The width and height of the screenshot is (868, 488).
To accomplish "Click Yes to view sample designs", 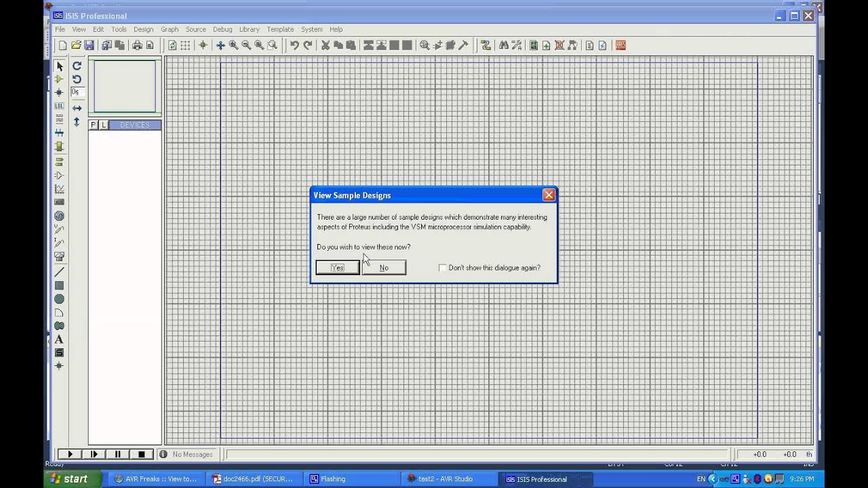I will pyautogui.click(x=338, y=268).
